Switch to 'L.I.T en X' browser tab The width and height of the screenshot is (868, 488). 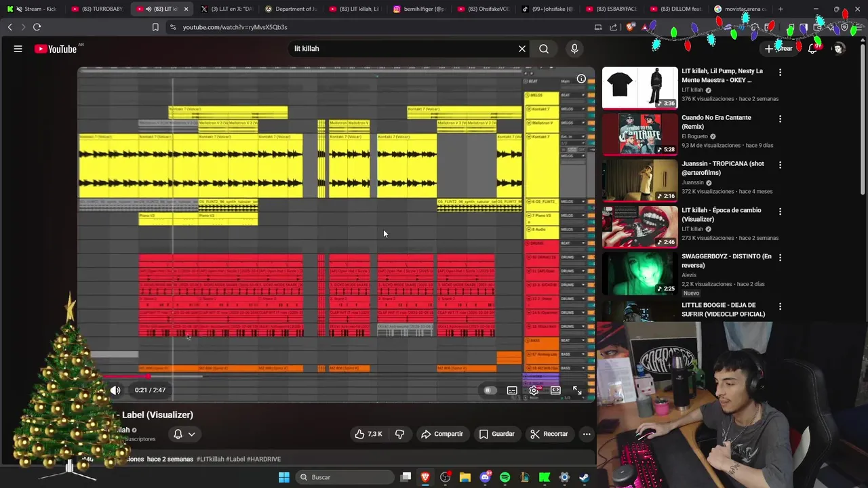coord(227,9)
